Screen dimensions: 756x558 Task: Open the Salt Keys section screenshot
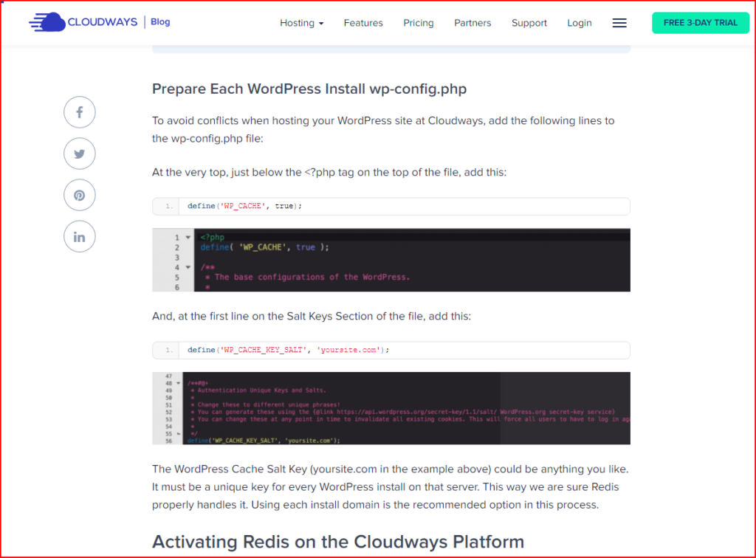coord(391,408)
